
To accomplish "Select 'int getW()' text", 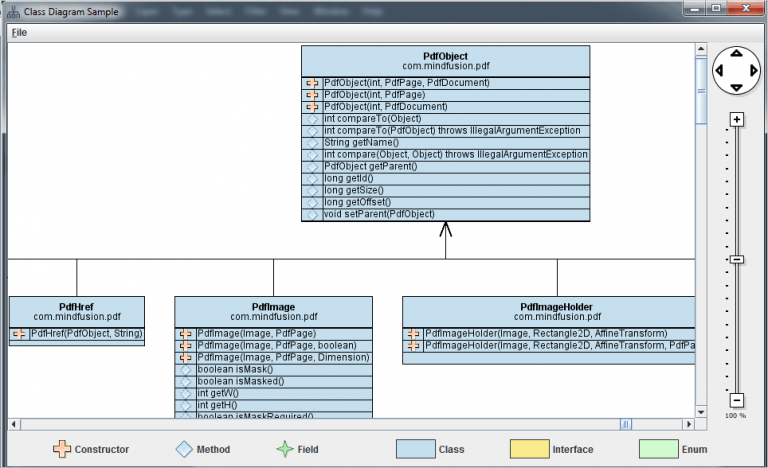I will point(218,393).
